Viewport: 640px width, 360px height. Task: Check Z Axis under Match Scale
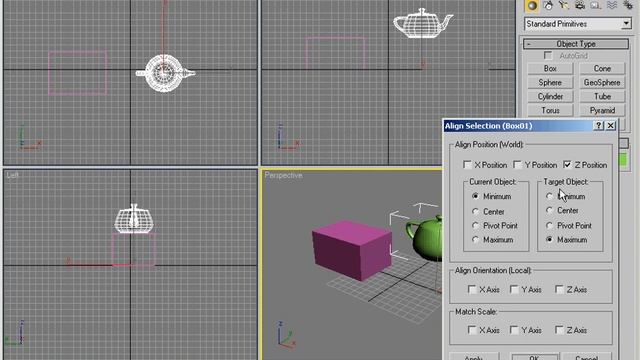coord(559,330)
